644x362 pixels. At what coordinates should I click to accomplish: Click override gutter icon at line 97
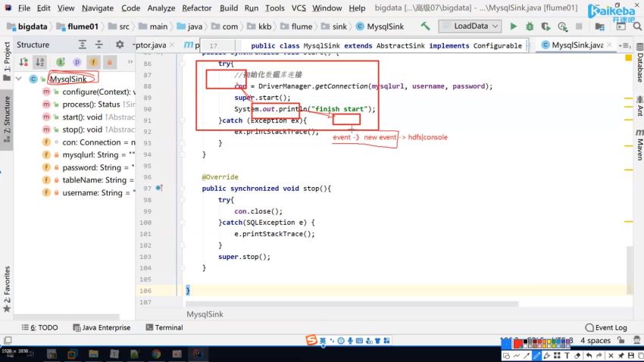[x=158, y=188]
